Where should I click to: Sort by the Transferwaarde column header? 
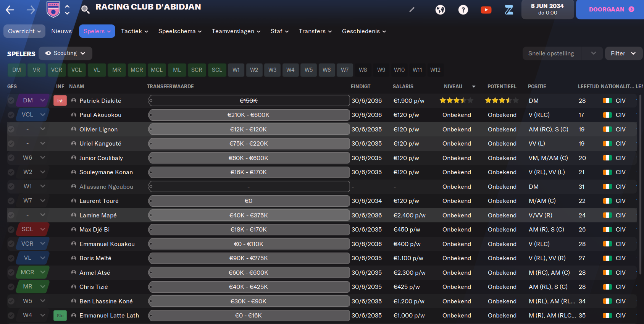[x=170, y=87]
